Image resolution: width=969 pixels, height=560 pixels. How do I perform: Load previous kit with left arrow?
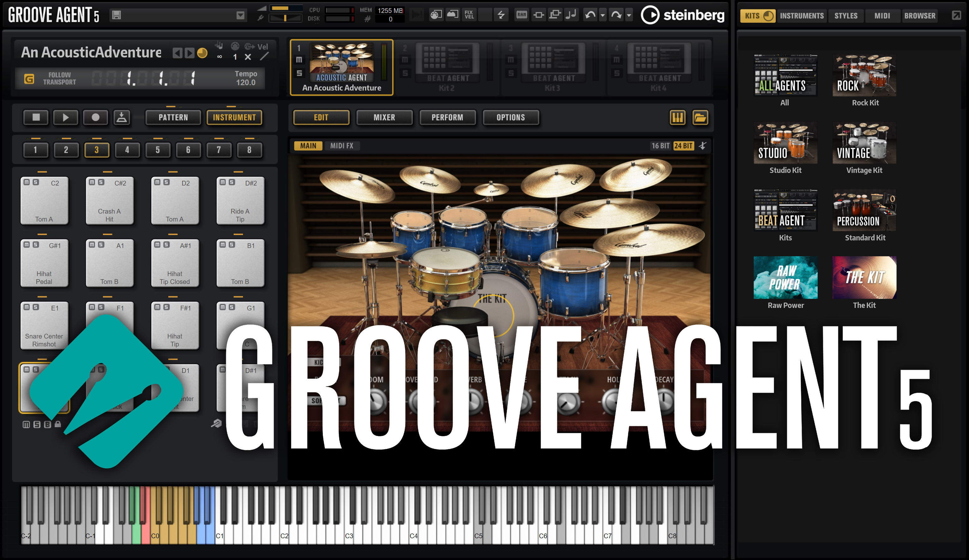tap(177, 53)
